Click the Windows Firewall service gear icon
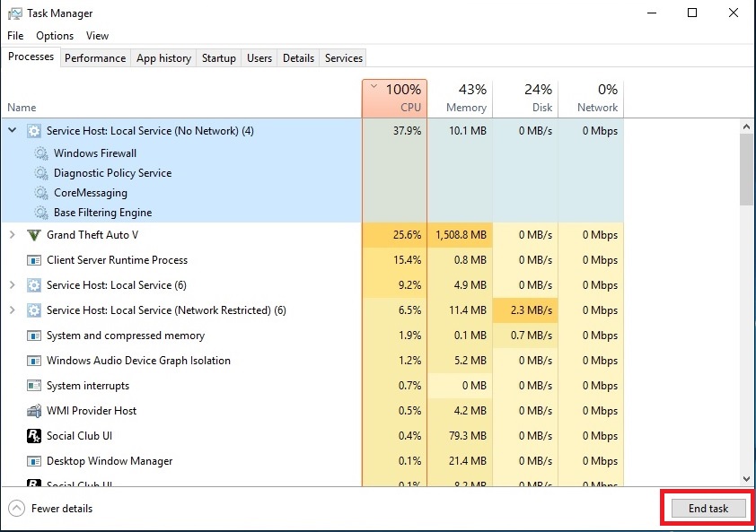 41,153
